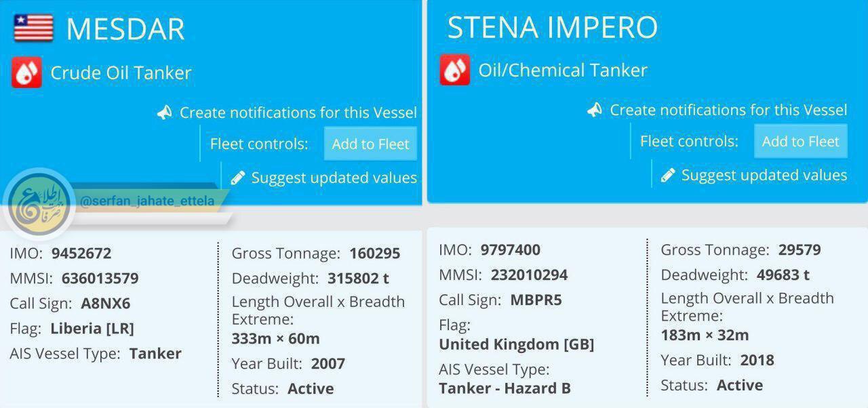Add STENA IMPERO to Fleet
Image resolution: width=868 pixels, height=408 pixels.
pyautogui.click(x=800, y=141)
